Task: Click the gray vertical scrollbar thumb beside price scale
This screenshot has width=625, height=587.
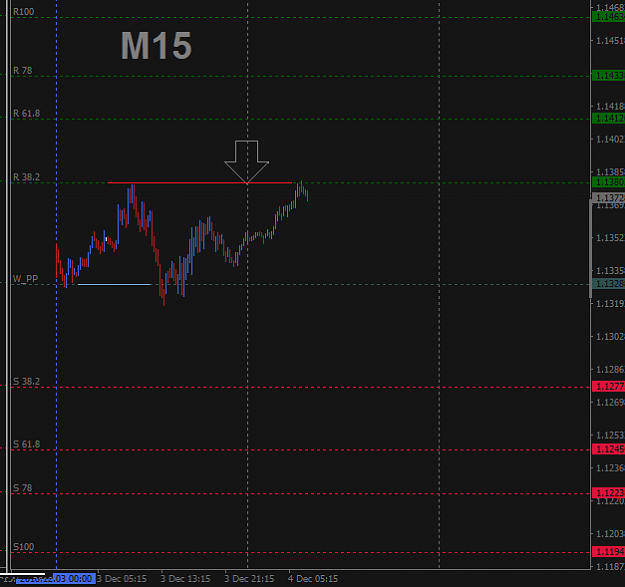Action: coord(590,248)
